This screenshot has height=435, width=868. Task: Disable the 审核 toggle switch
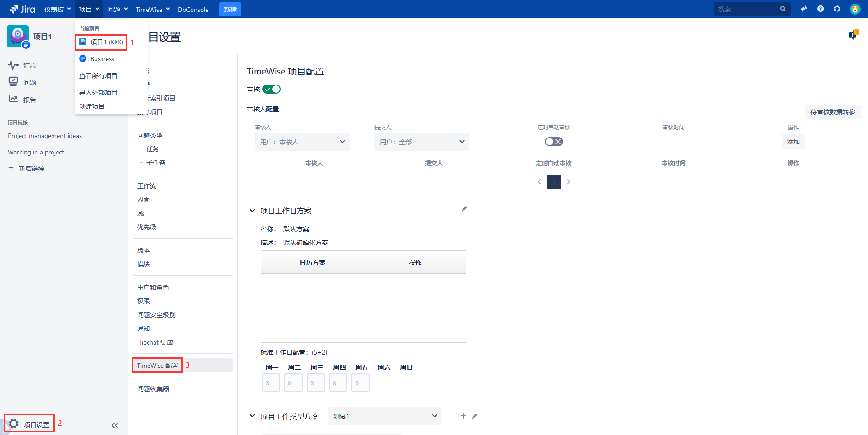tap(272, 89)
